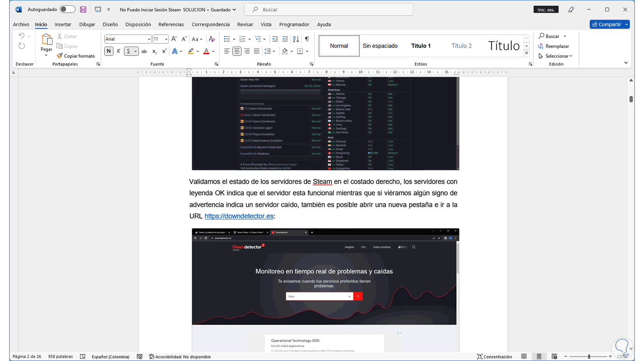Click the Redo arrow icon
This screenshot has width=644, height=361.
point(22,46)
